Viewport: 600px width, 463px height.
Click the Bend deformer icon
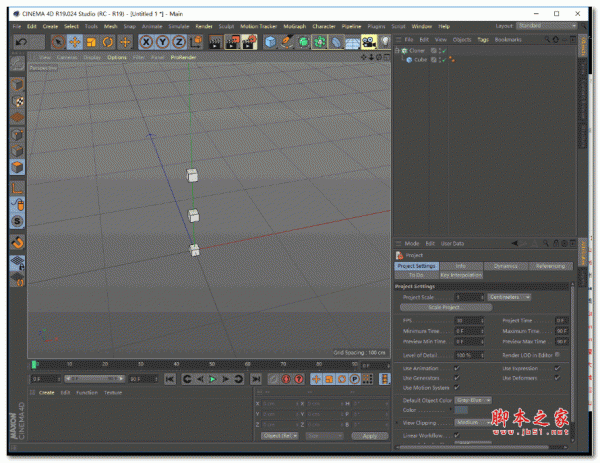[x=336, y=42]
